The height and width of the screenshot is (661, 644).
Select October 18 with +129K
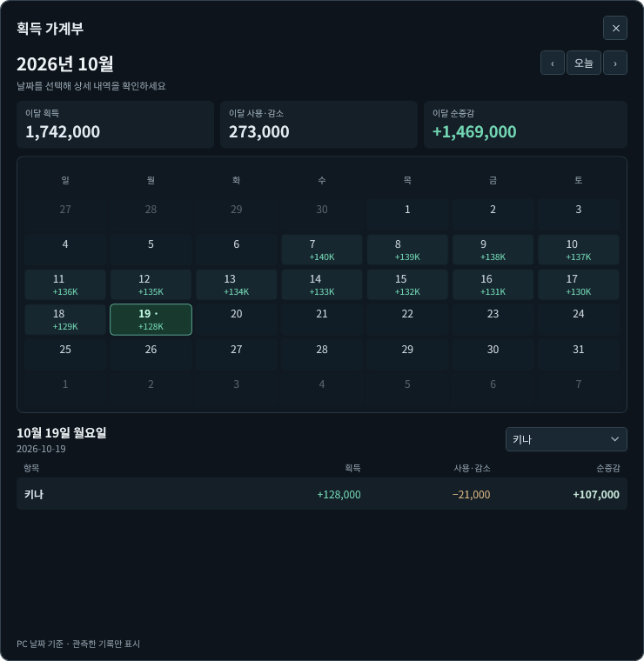65,319
